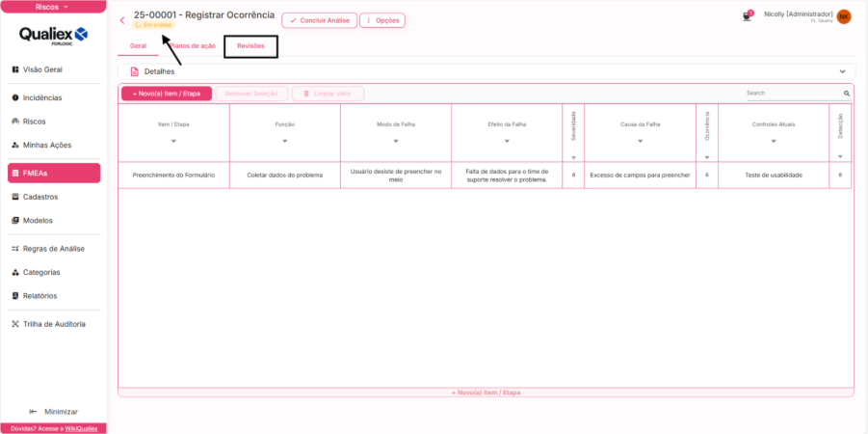Minimize the sidebar menu
Viewport: 868px width, 434px height.
pyautogui.click(x=54, y=411)
